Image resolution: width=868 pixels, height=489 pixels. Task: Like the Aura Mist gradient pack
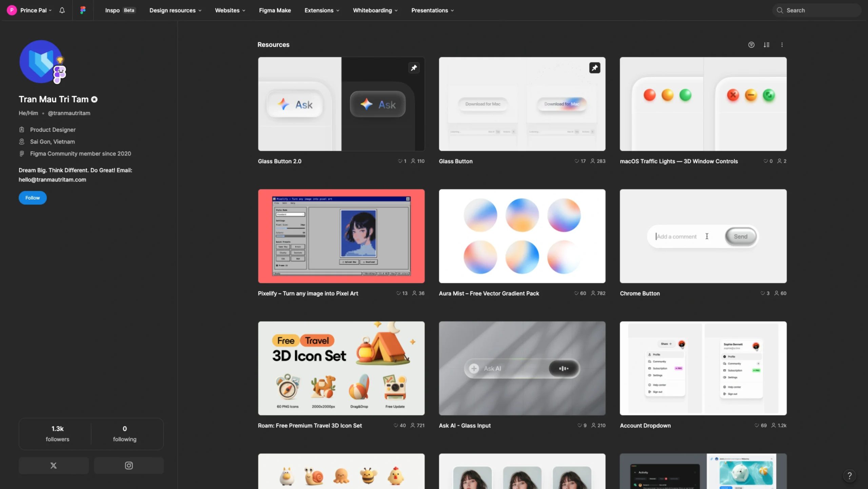click(x=576, y=293)
